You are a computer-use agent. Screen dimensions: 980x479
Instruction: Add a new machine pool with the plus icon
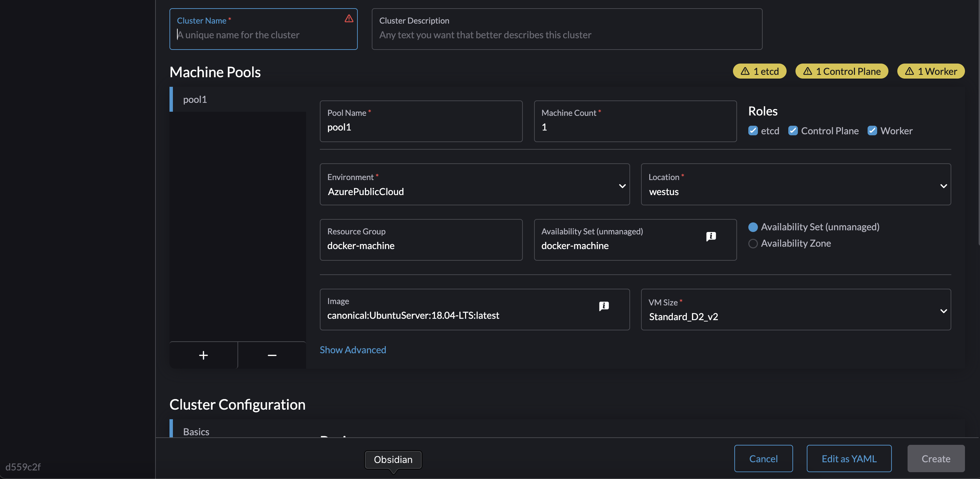click(203, 355)
